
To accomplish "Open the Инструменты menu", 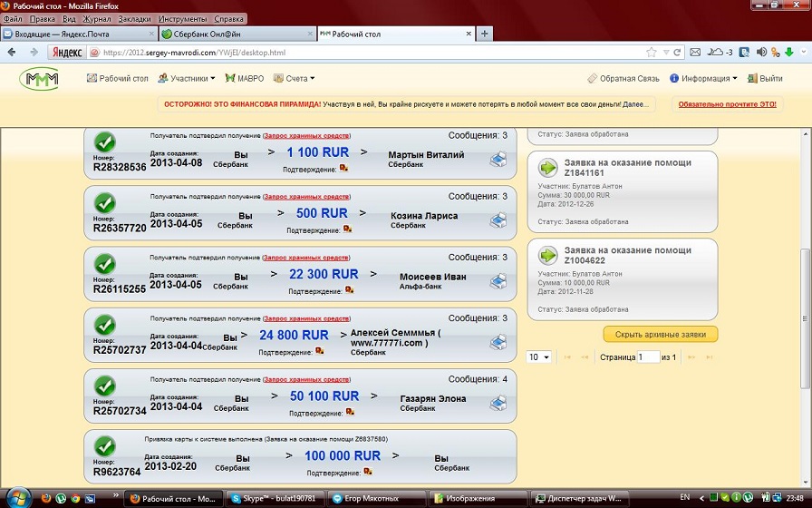I will 182,19.
